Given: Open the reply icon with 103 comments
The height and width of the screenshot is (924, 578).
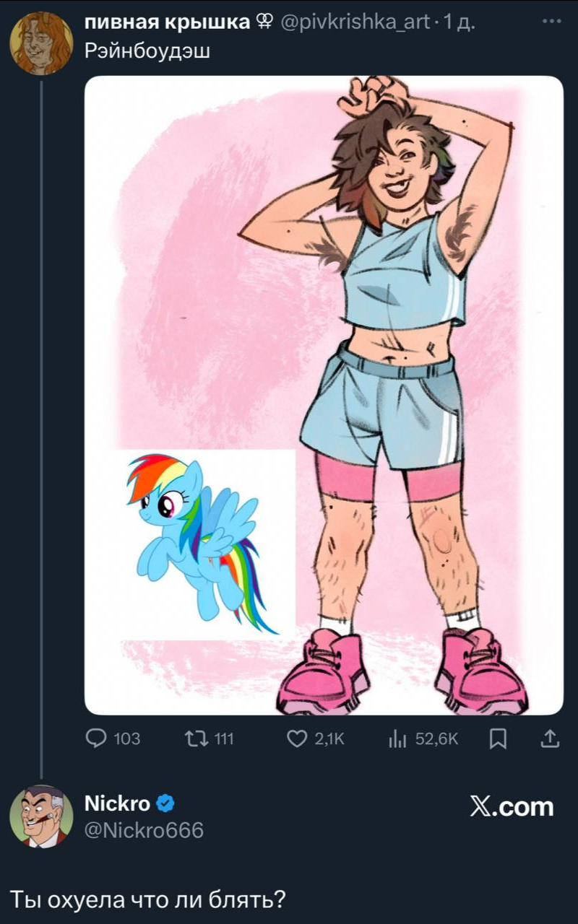Looking at the screenshot, I should (x=96, y=738).
